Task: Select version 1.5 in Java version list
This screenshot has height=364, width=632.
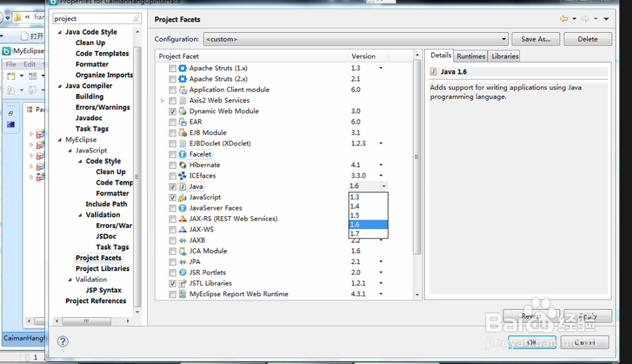Action: click(368, 215)
